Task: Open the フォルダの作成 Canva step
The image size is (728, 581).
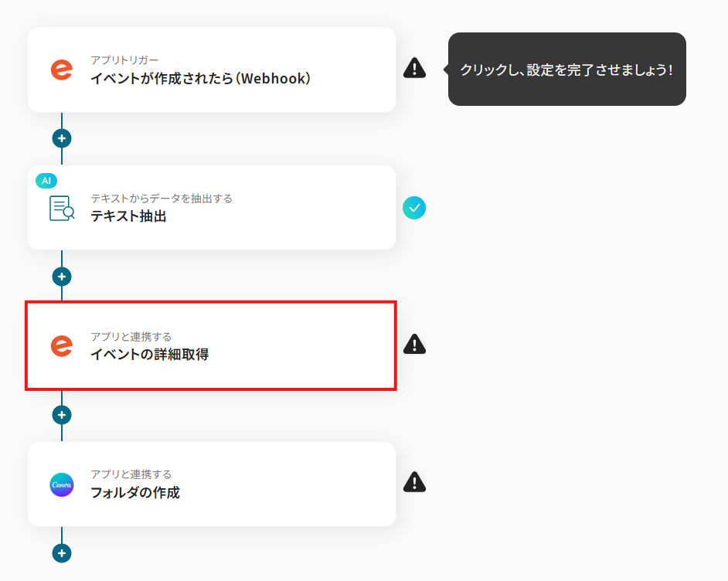Action: (x=212, y=484)
